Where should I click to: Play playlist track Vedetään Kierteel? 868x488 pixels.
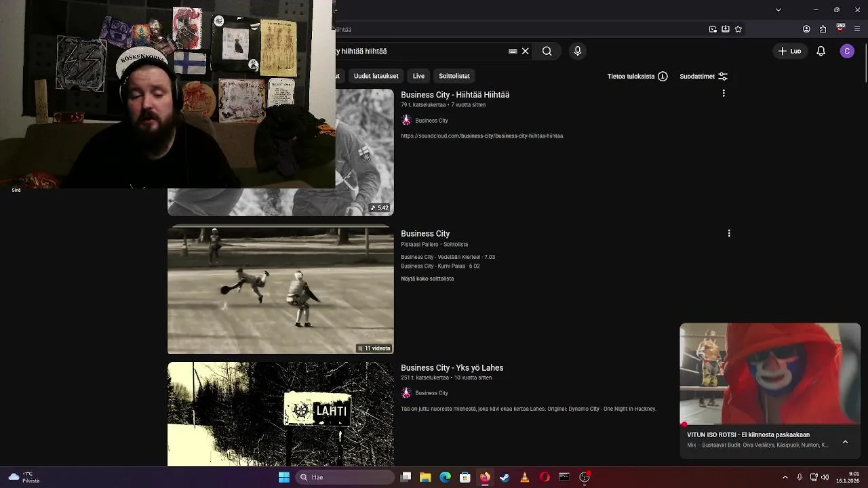[x=448, y=257]
